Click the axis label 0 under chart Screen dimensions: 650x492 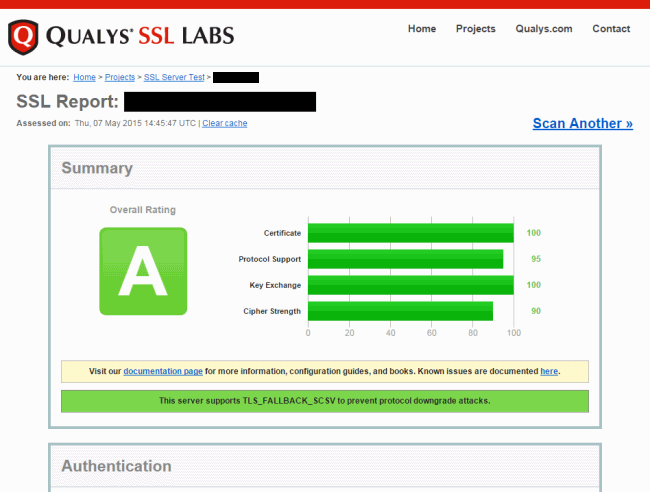pos(308,333)
